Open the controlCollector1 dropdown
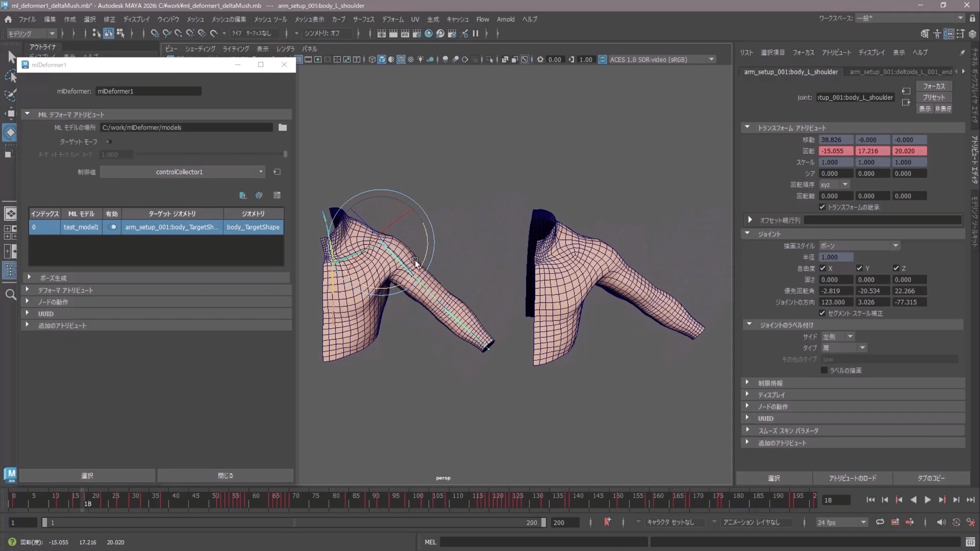 pyautogui.click(x=182, y=172)
